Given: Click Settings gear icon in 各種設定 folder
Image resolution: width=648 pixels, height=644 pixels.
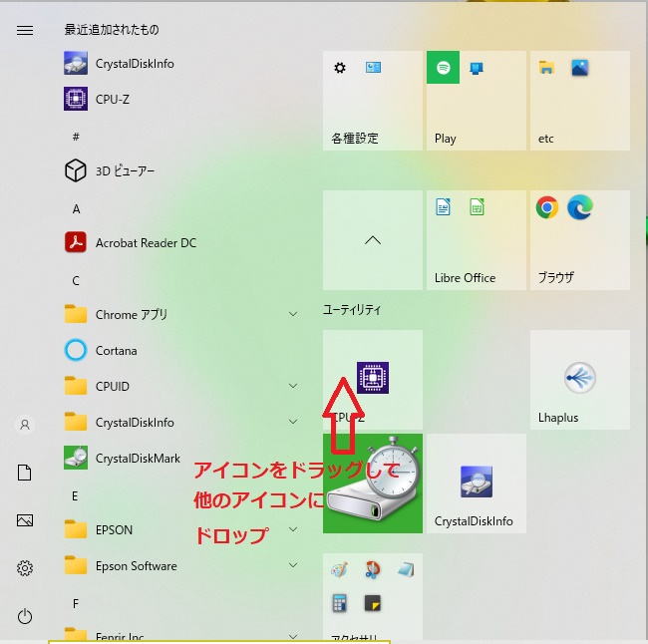Looking at the screenshot, I should 340,68.
